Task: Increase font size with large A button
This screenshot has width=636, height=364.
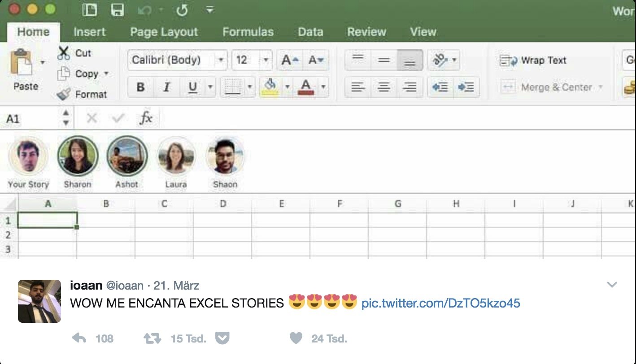Action: click(290, 60)
